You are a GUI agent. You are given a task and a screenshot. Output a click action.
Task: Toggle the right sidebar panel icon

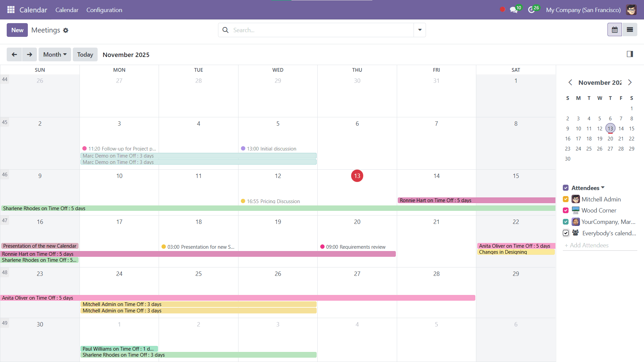click(630, 54)
